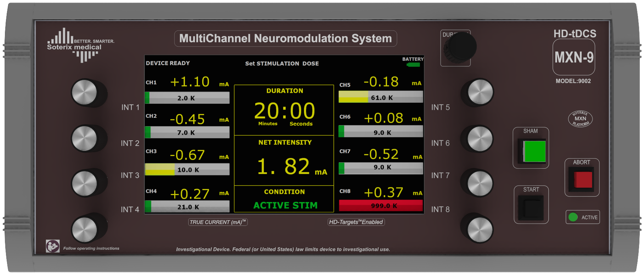Click the CH3 current value -0.67
The image size is (644, 276).
pos(187,155)
